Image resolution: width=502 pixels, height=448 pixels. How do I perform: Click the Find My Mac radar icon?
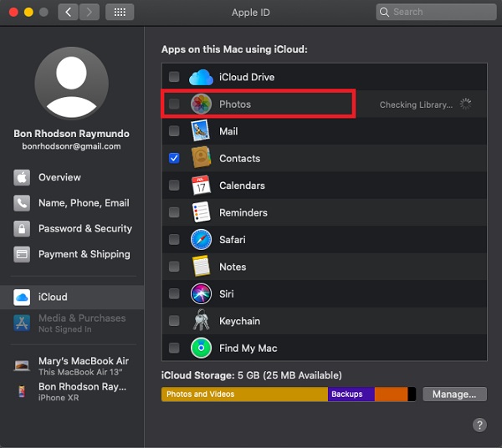[x=201, y=348]
